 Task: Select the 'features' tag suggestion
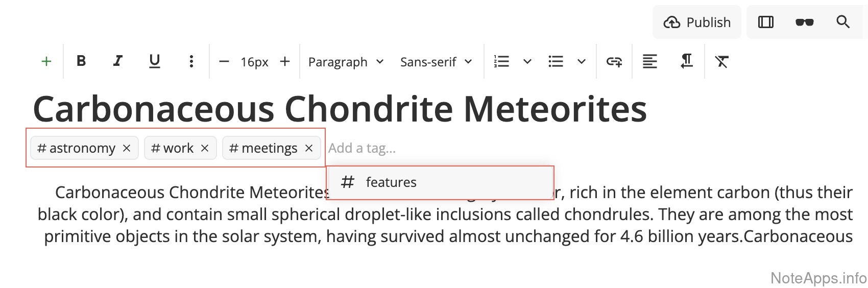click(x=391, y=182)
